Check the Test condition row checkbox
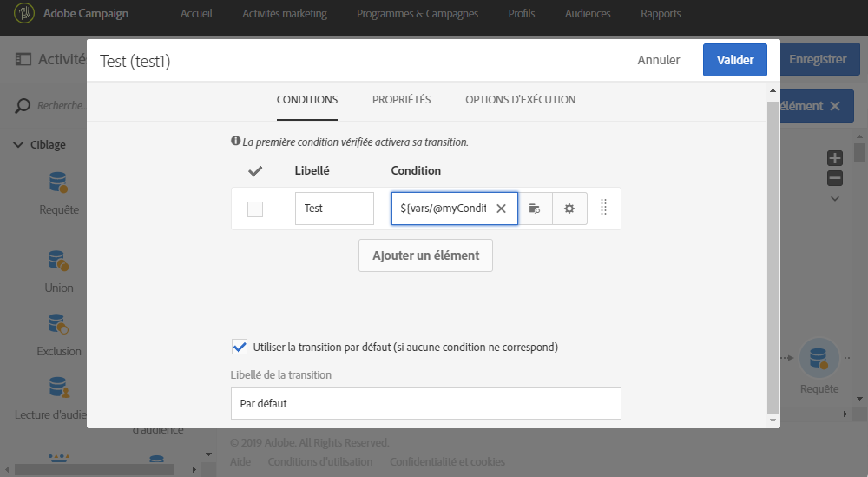The height and width of the screenshot is (477, 868). click(255, 209)
